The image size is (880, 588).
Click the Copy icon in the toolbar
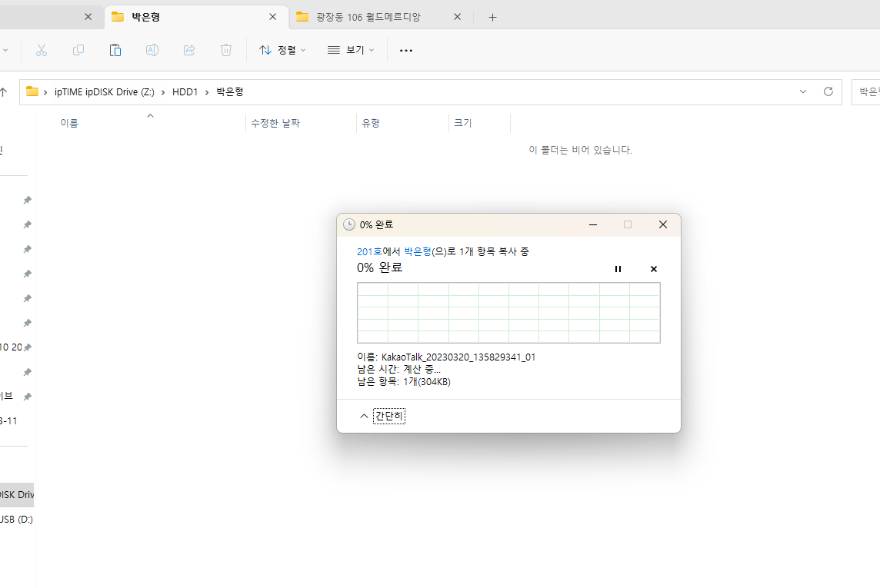tap(78, 51)
